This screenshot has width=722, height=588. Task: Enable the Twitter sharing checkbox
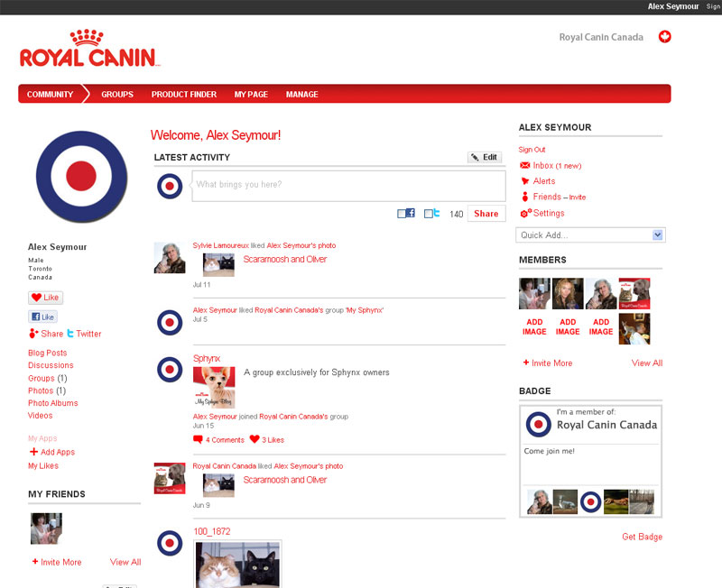pos(429,214)
